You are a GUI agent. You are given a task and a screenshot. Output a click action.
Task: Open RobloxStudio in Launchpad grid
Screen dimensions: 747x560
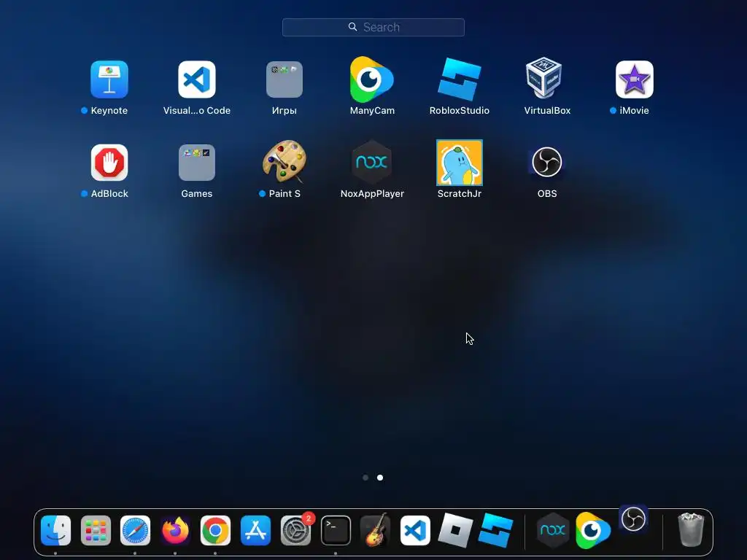point(460,79)
